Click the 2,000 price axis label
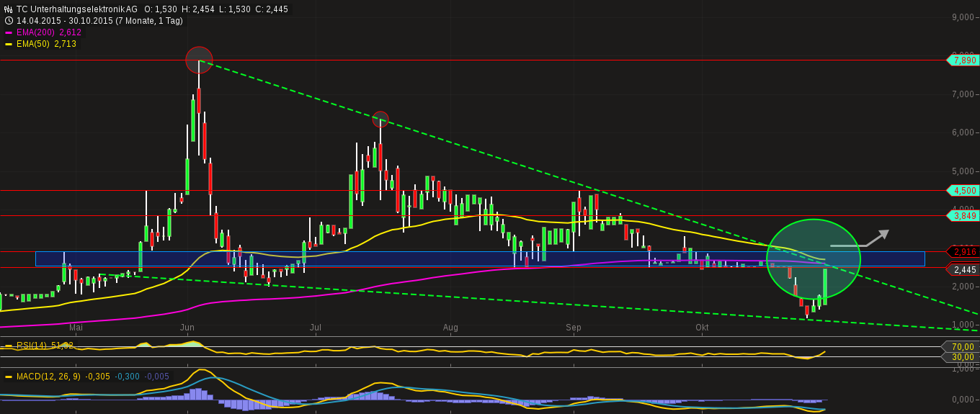The image size is (980, 414). point(964,287)
